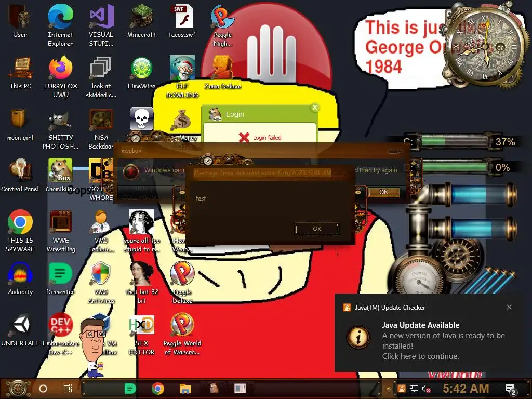This screenshot has height=399, width=532.
Task: Click the muted volume tray icon
Action: [x=426, y=389]
